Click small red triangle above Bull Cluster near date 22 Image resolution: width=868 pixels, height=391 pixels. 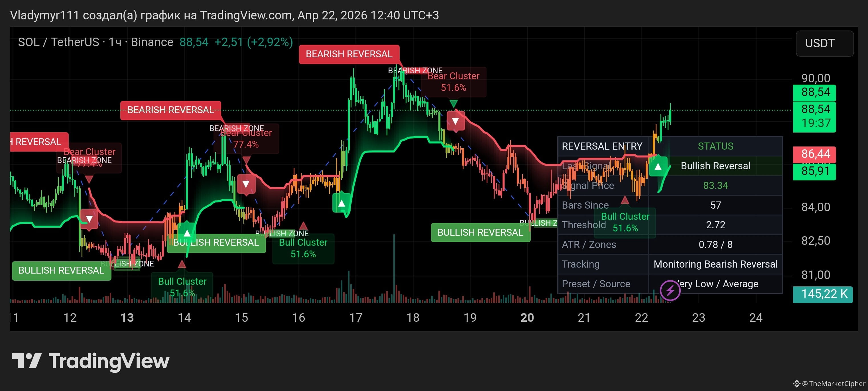pyautogui.click(x=625, y=200)
